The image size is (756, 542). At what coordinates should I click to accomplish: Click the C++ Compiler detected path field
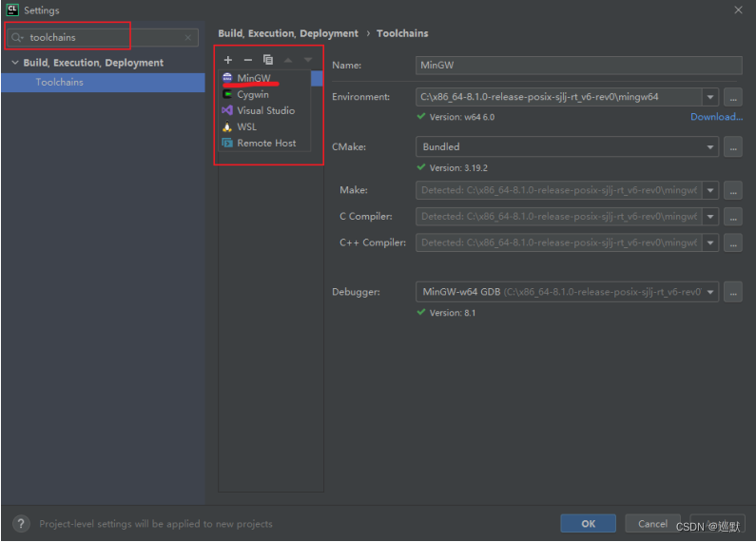(x=559, y=242)
